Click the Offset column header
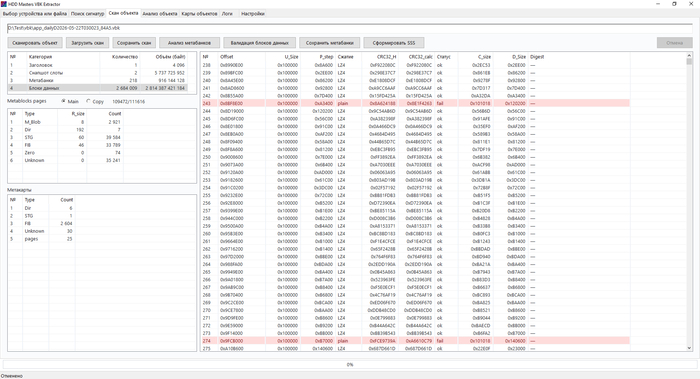Viewport: 700px width, 379px height. 242,57
